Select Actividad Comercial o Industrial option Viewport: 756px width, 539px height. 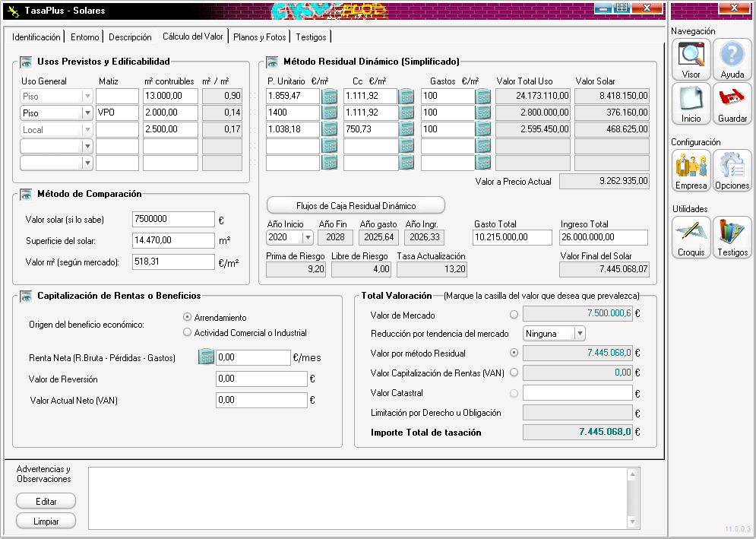click(187, 332)
